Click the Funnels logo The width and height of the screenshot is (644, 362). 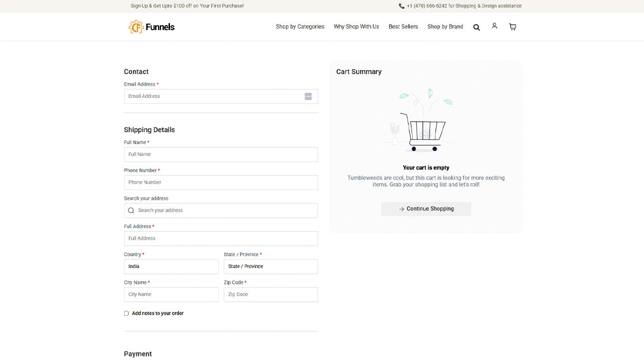pyautogui.click(x=151, y=27)
